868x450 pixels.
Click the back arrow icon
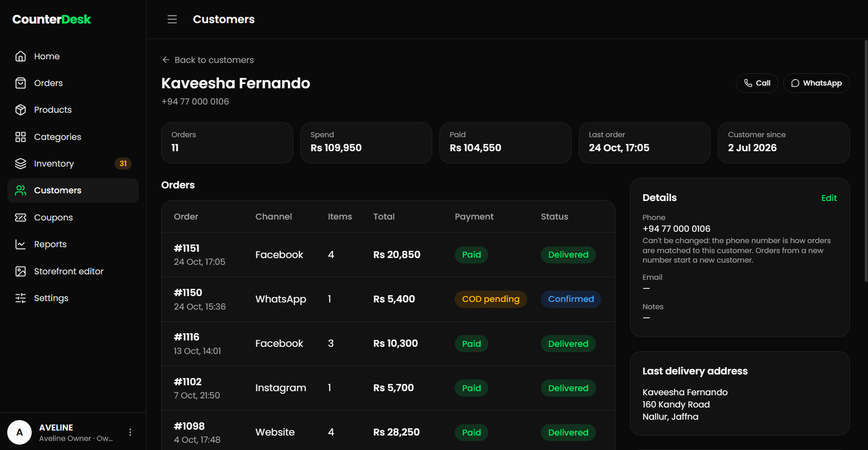coord(166,60)
